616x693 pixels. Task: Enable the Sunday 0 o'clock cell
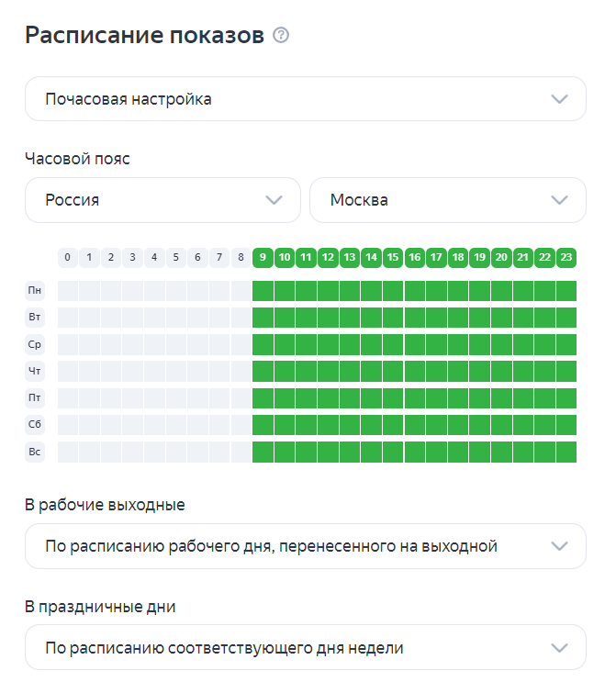click(68, 453)
